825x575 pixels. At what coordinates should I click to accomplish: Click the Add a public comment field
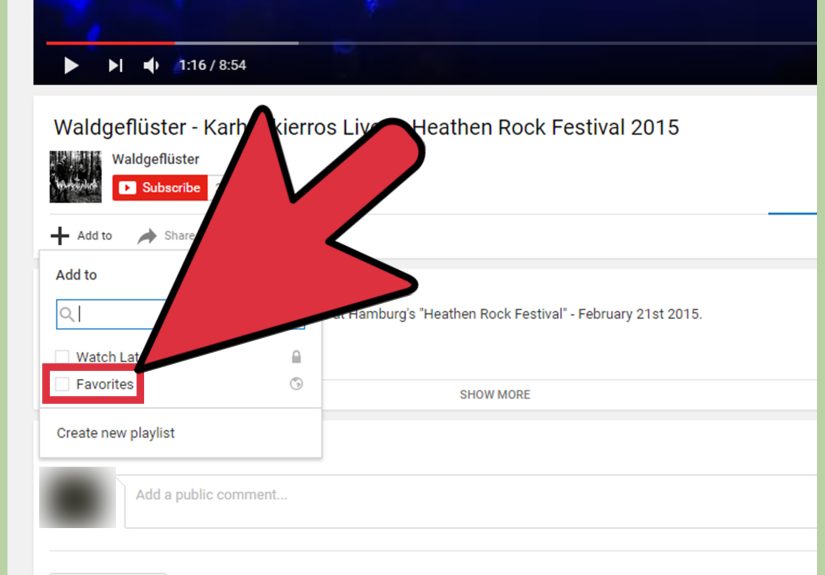point(471,501)
